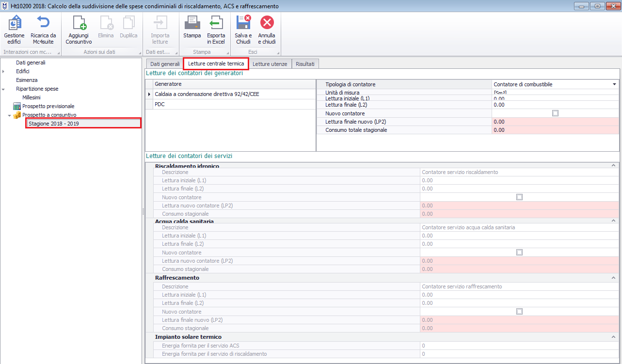
Task: Expand the Edifici tree node
Action: click(x=4, y=72)
